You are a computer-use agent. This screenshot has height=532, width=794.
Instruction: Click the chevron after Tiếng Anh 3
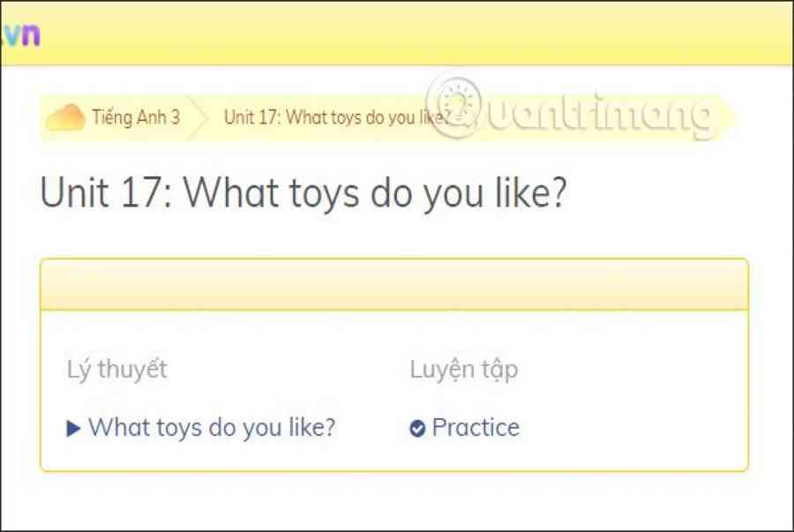coord(199,117)
